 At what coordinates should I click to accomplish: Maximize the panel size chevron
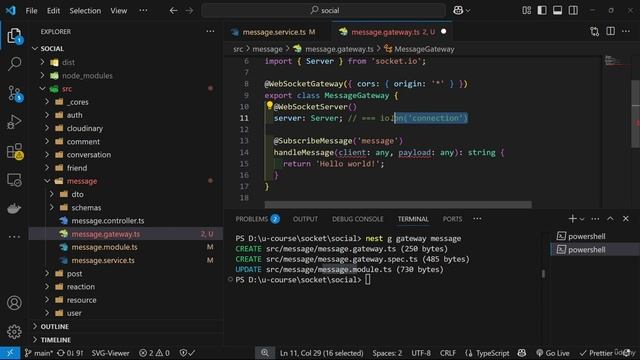coord(610,219)
